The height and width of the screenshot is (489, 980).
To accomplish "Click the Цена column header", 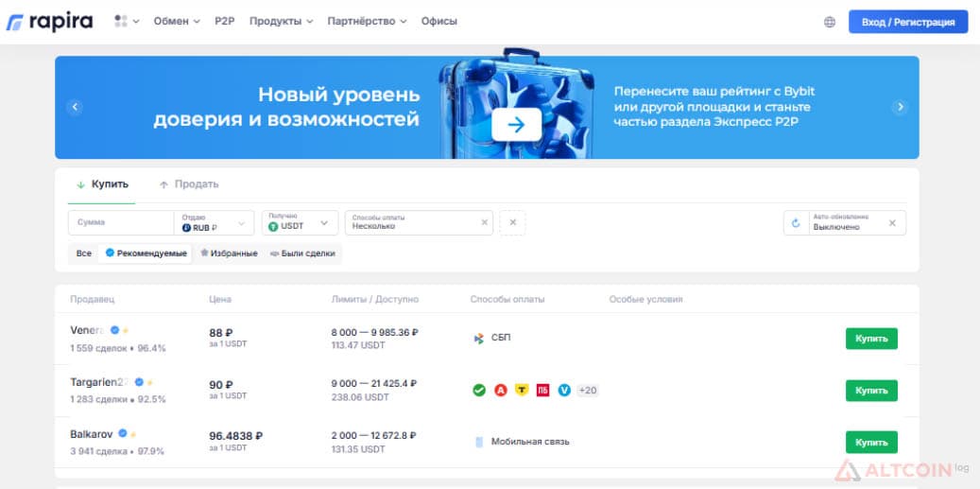I will tap(220, 300).
